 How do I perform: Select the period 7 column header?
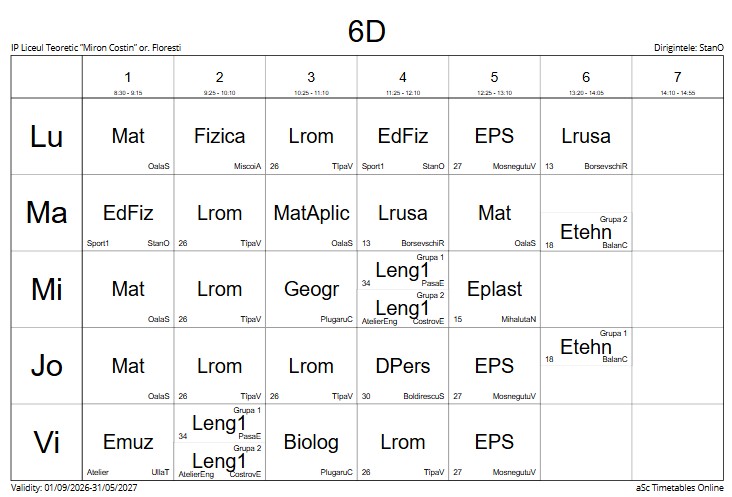[677, 77]
